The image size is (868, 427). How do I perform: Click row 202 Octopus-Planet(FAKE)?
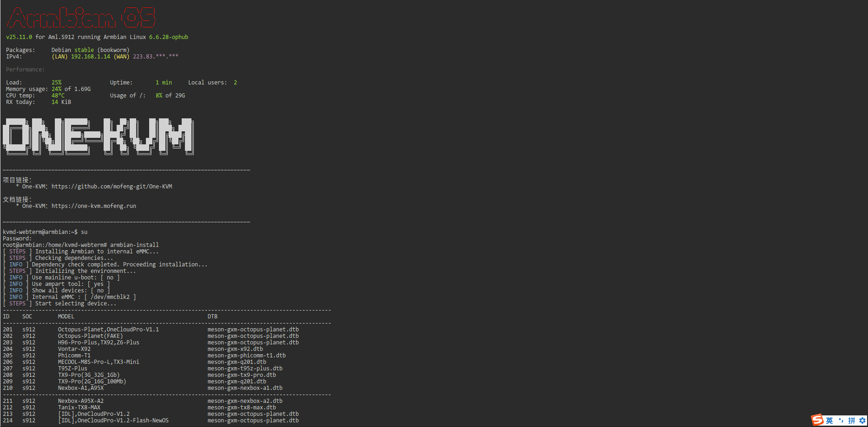[151, 336]
